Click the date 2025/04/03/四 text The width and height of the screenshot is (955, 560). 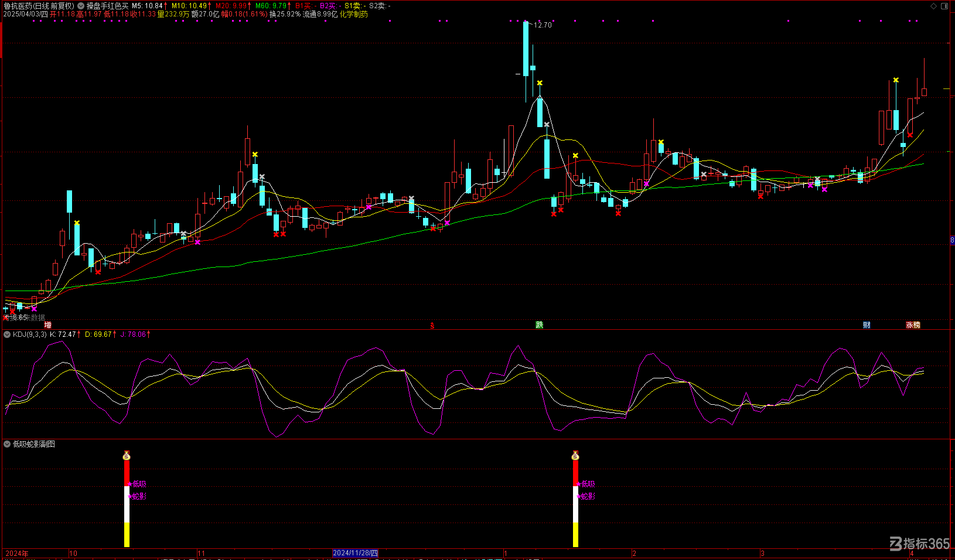(x=25, y=14)
